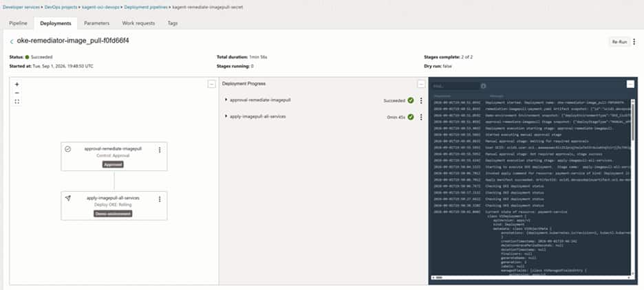
Task: Click success checkmark on approval-remediate-imagepull row
Action: pyautogui.click(x=410, y=100)
